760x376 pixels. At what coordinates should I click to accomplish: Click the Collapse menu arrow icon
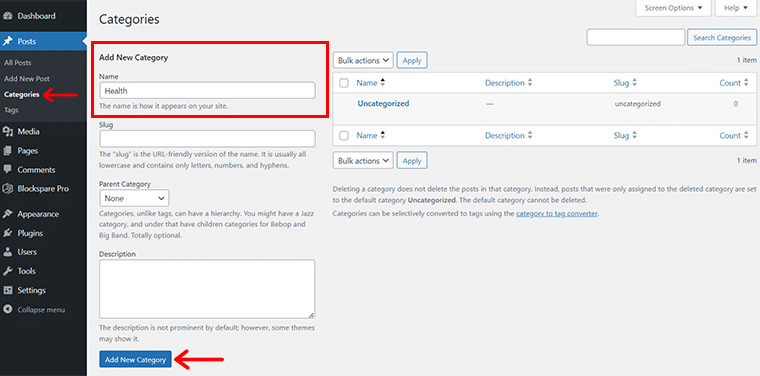click(7, 310)
